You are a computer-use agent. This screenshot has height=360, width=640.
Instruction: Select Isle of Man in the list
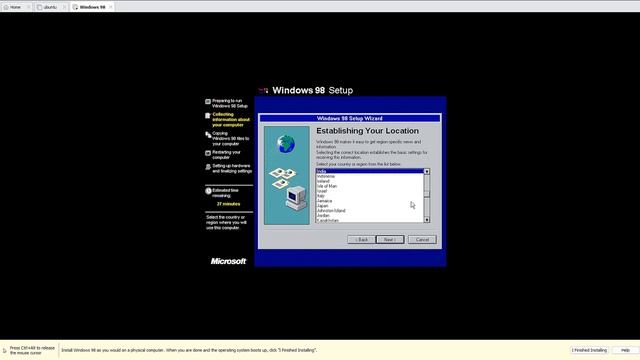pyautogui.click(x=370, y=186)
